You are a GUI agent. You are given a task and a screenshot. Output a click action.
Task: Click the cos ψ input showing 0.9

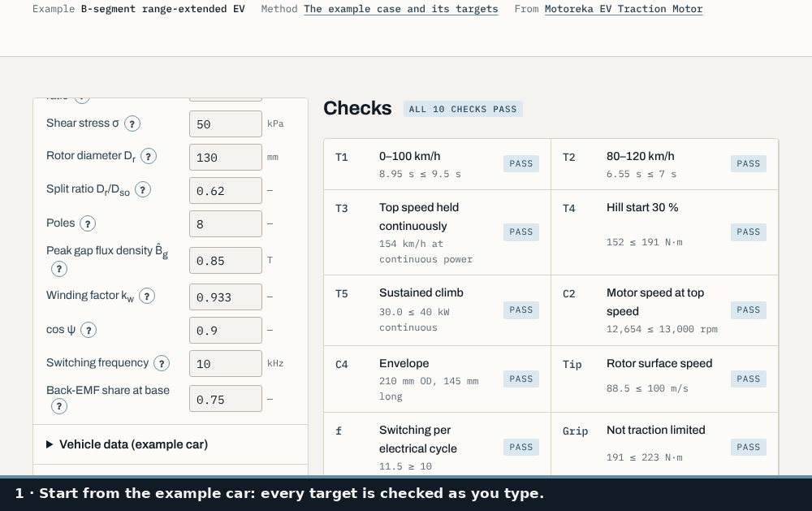(226, 330)
